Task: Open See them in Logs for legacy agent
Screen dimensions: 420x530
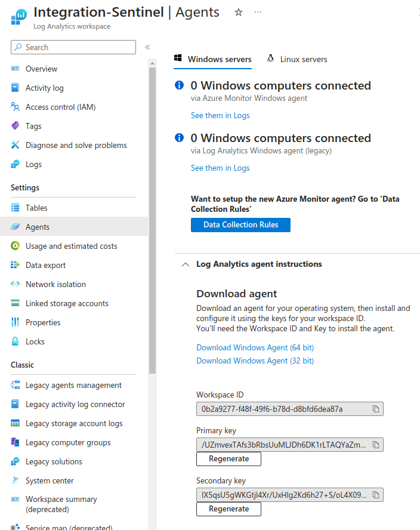Action: pyautogui.click(x=220, y=168)
